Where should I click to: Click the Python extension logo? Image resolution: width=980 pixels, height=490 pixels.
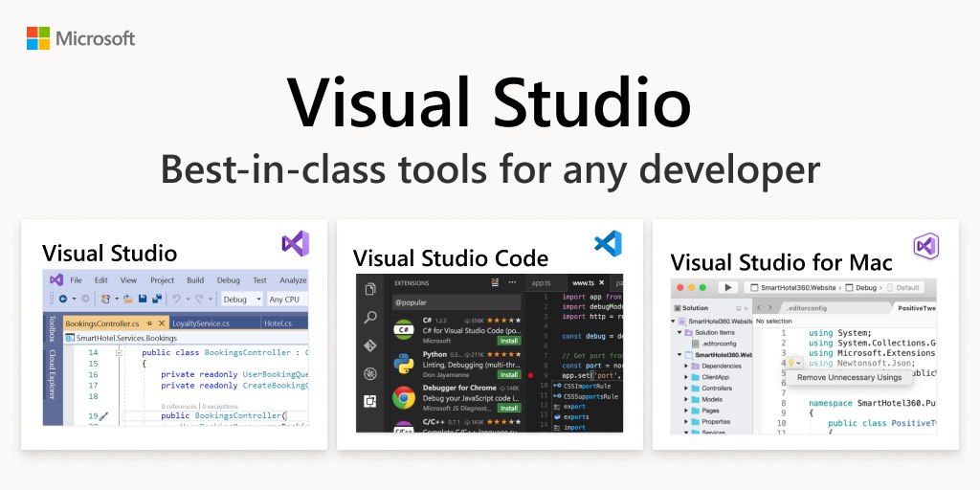pyautogui.click(x=404, y=364)
